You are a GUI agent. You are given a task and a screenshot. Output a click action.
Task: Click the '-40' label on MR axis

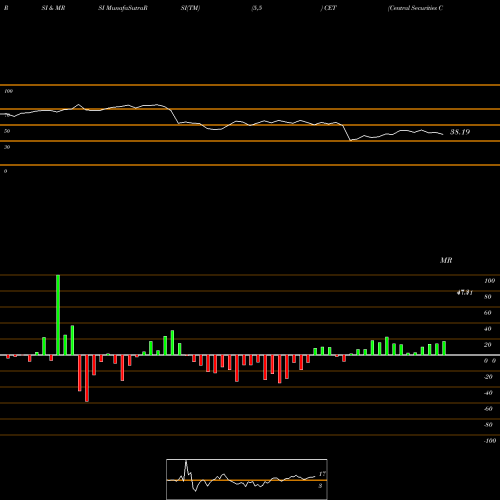coord(488,393)
